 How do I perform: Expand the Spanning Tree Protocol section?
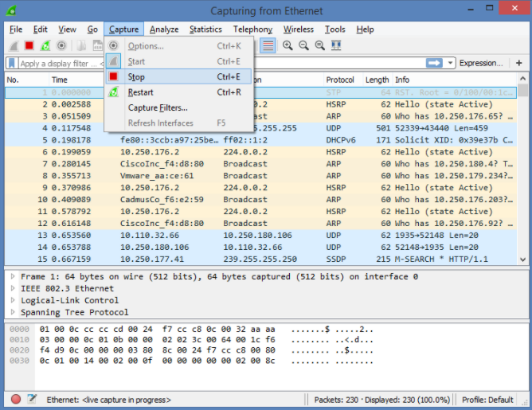tap(13, 312)
